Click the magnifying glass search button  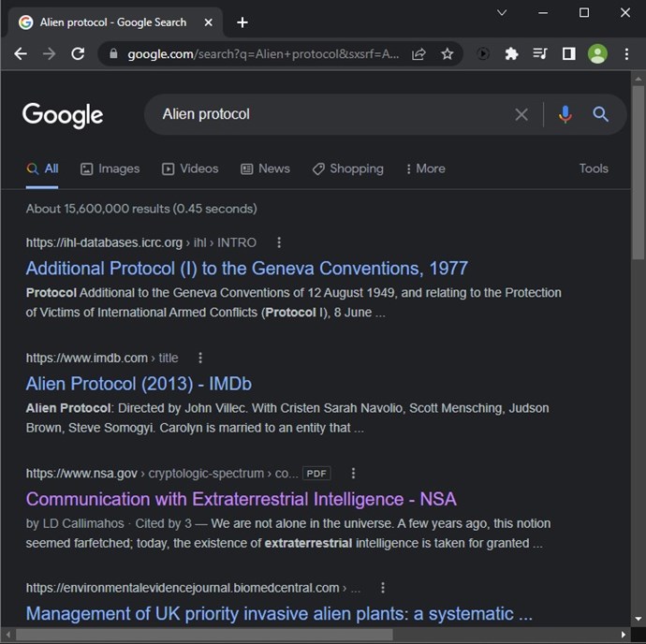click(x=600, y=114)
